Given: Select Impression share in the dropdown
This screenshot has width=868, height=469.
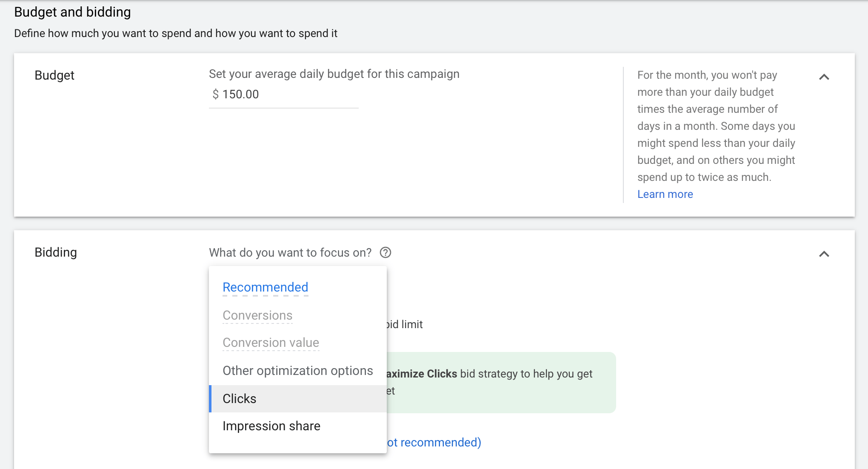Looking at the screenshot, I should pos(271,426).
